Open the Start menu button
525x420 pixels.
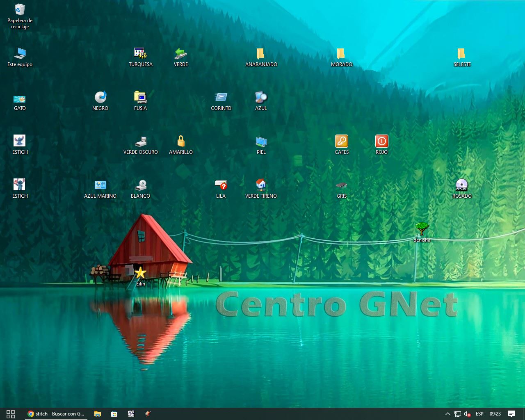coord(11,414)
